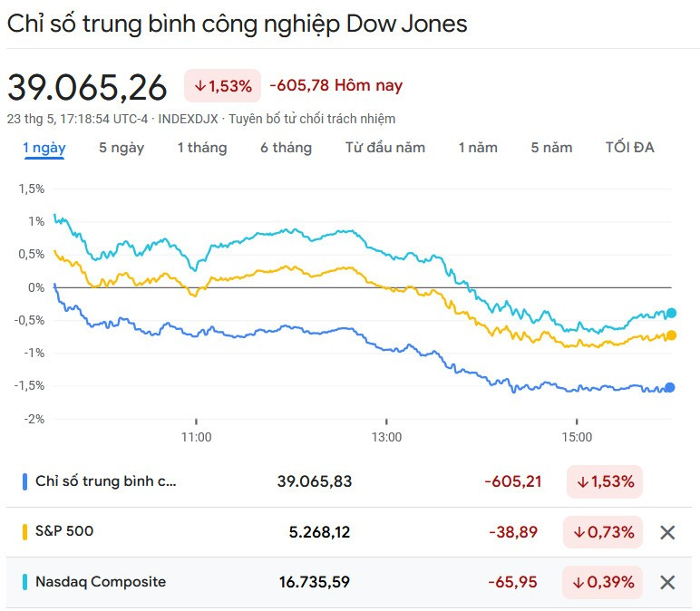
Task: Switch to the 5 ngày tab
Action: [x=122, y=148]
